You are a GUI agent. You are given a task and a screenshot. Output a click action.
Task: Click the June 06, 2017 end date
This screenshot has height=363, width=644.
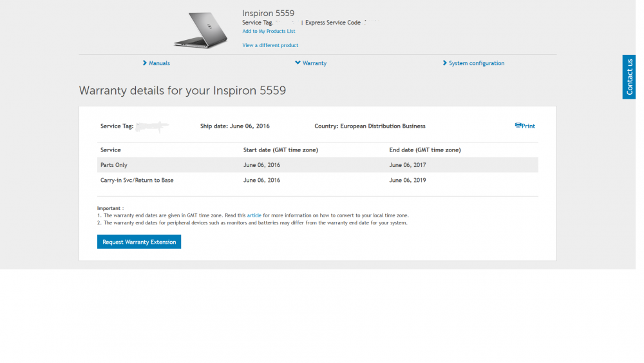point(408,165)
